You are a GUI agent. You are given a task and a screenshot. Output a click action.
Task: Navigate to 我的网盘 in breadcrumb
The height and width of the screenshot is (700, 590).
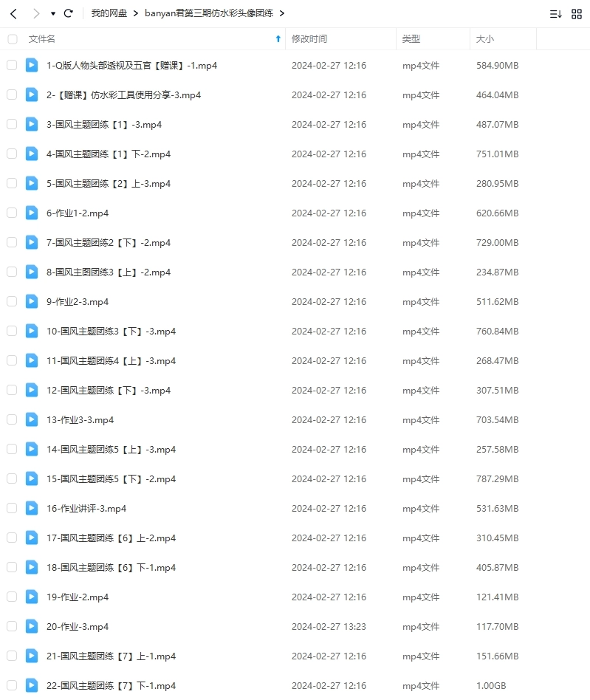click(x=109, y=13)
